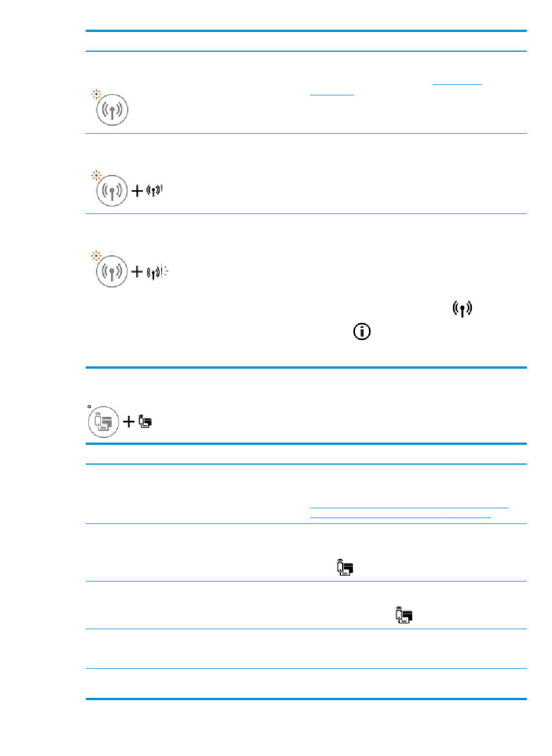
Task: Click the blinking orange light in the third row
Action: coord(96,256)
